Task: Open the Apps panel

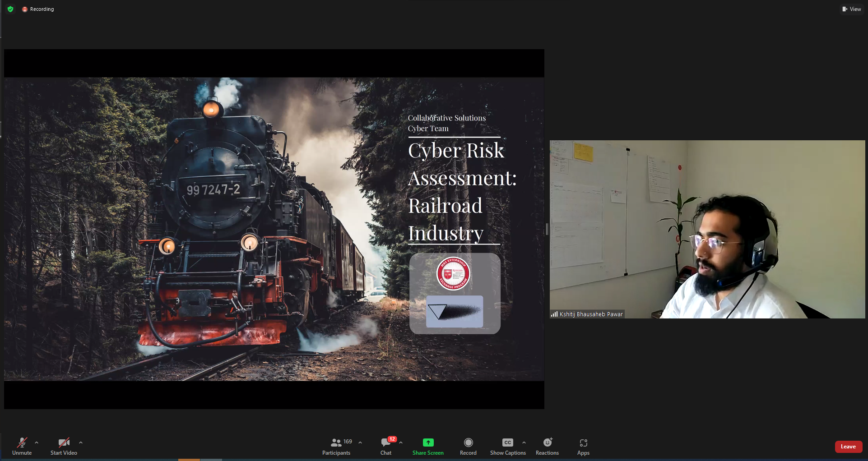Action: click(x=583, y=447)
